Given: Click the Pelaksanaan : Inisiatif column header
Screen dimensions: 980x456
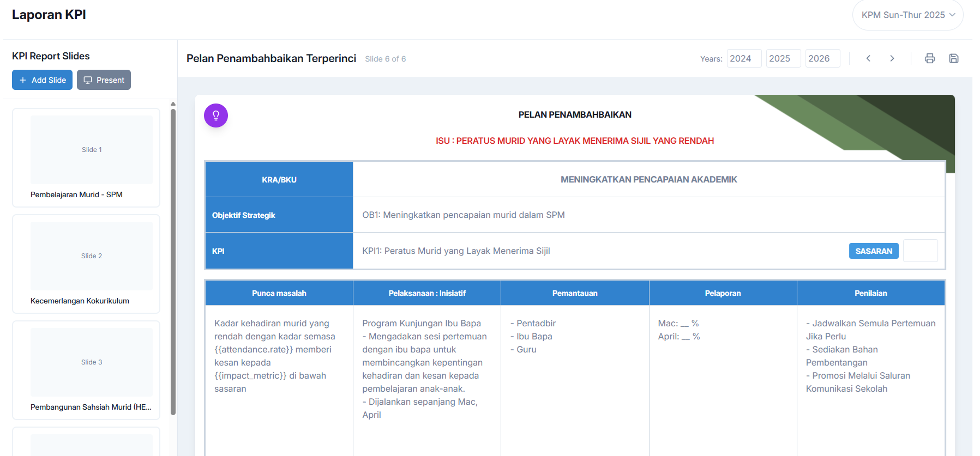Looking at the screenshot, I should (427, 293).
